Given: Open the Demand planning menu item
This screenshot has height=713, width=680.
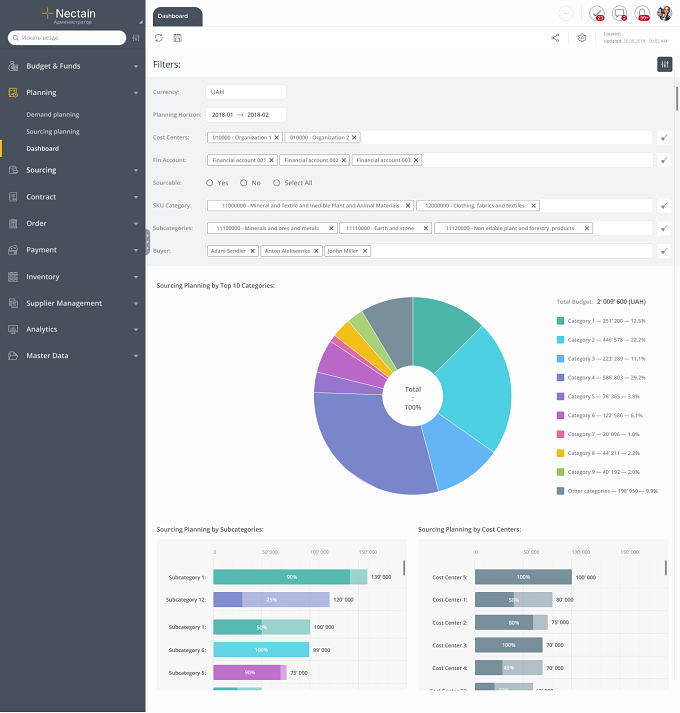Looking at the screenshot, I should [x=53, y=115].
